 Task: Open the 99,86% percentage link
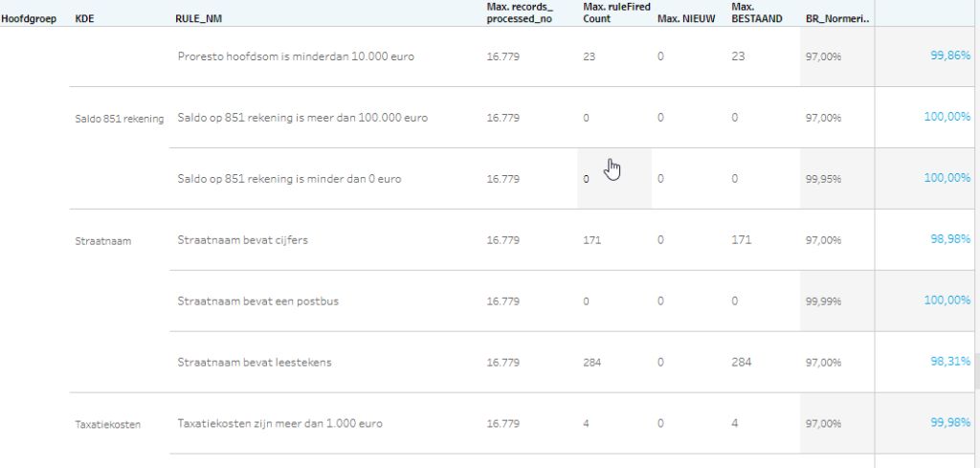[x=950, y=56]
